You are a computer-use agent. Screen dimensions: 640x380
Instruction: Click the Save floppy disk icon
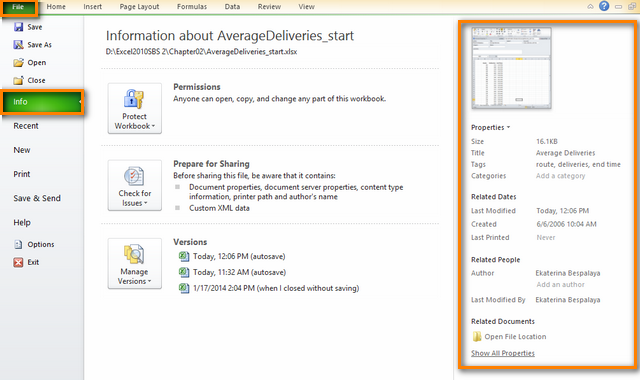point(18,27)
